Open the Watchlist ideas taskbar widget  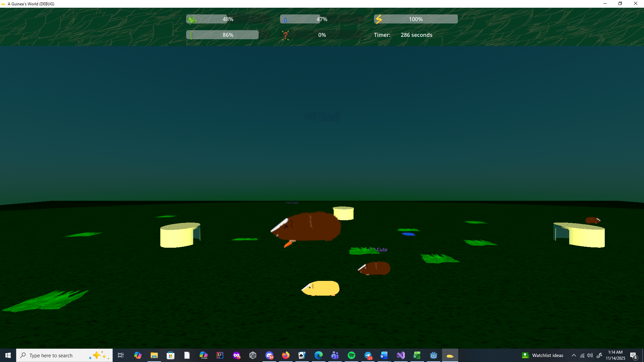[x=543, y=355]
